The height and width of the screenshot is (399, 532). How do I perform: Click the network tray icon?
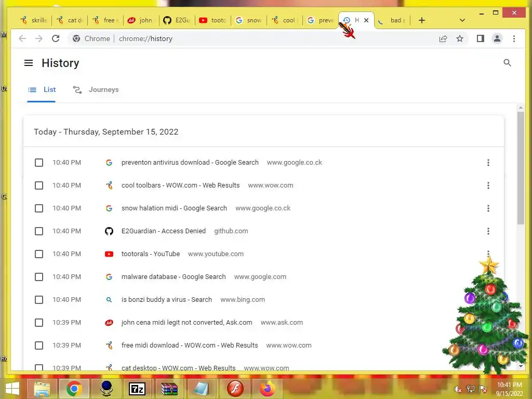[x=471, y=389]
